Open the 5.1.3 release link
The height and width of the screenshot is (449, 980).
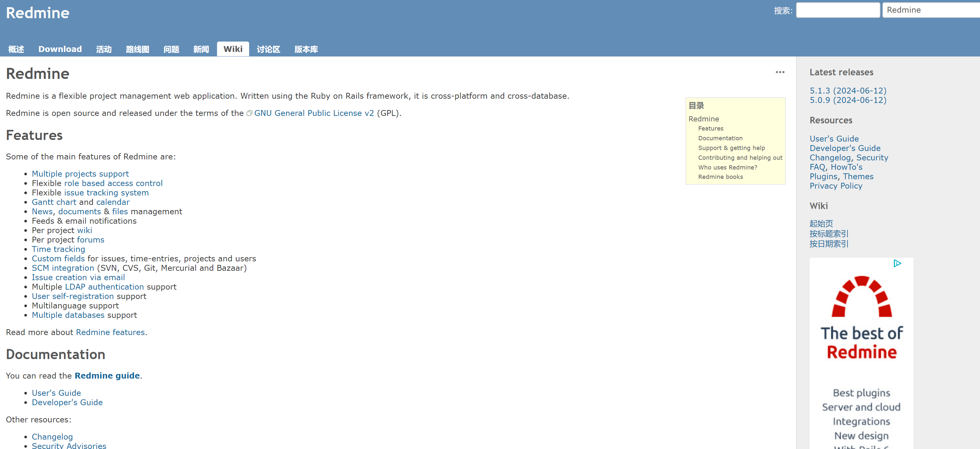(848, 91)
